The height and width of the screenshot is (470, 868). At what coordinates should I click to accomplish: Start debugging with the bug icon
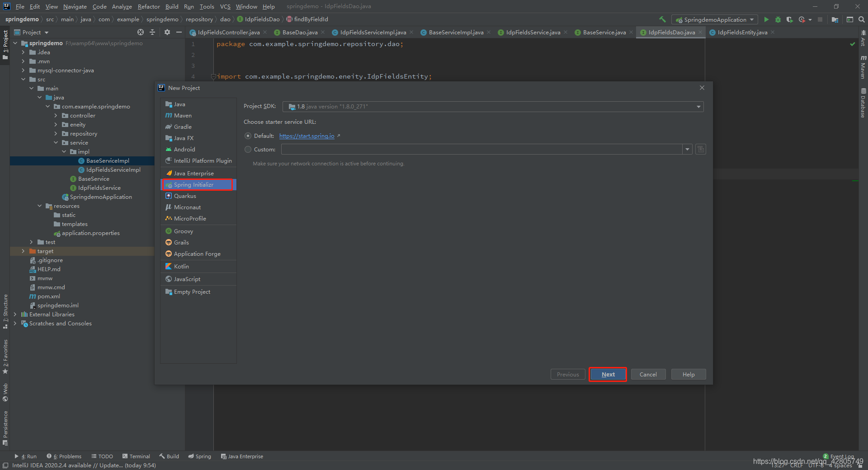[x=778, y=19]
